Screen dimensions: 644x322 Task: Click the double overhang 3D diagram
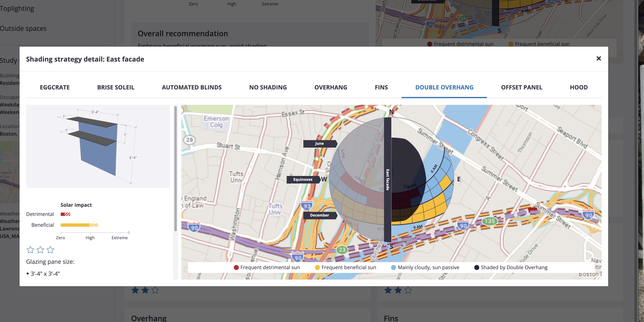pyautogui.click(x=98, y=146)
